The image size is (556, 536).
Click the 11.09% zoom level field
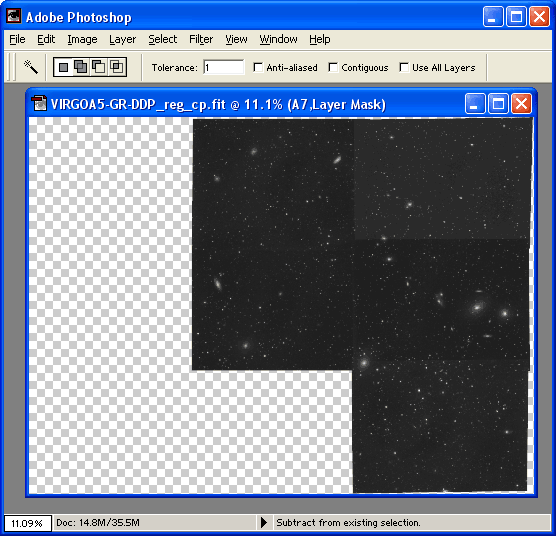[28, 523]
